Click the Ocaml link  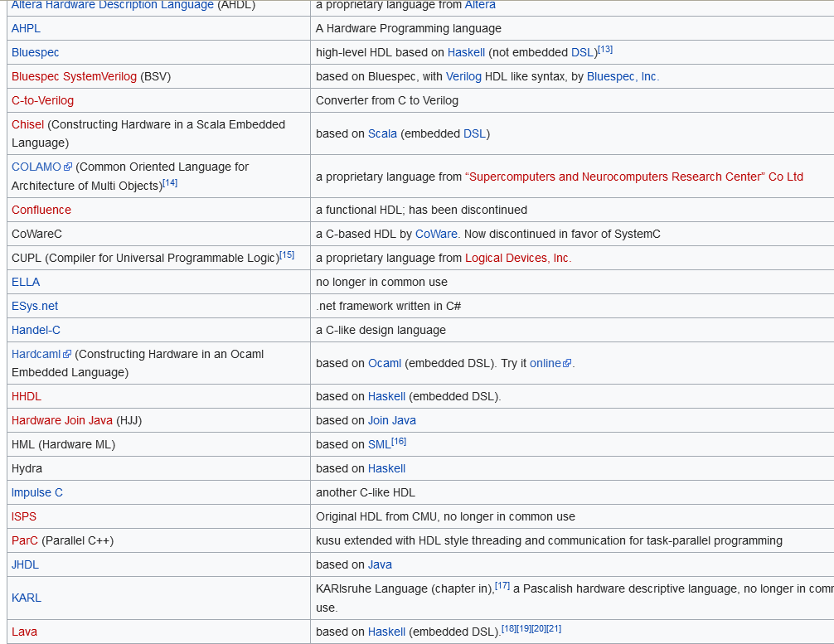[x=385, y=363]
